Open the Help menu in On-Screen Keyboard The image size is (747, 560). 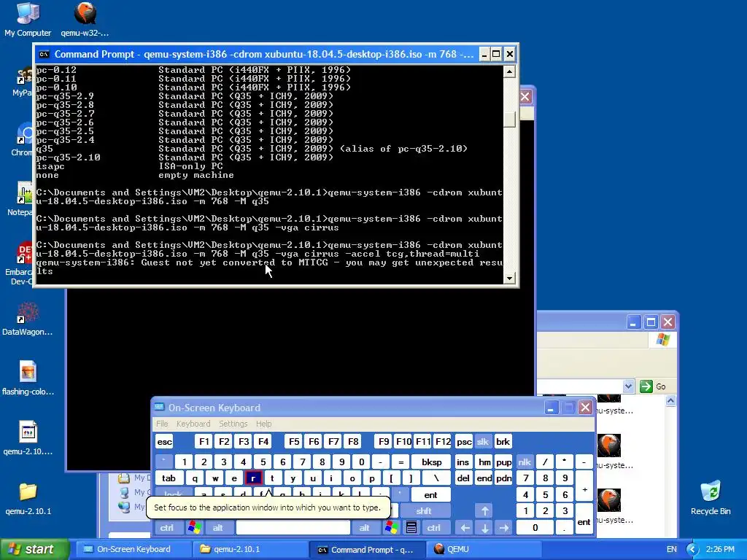pos(263,424)
